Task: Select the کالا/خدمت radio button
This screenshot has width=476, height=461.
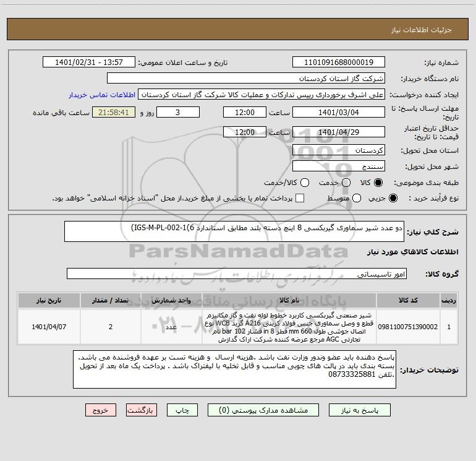Action: (305, 183)
